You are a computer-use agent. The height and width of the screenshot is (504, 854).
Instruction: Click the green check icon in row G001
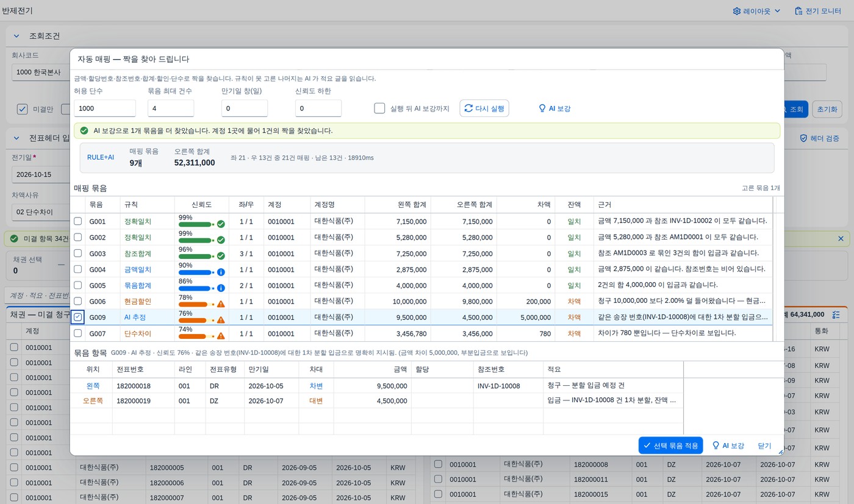click(221, 224)
